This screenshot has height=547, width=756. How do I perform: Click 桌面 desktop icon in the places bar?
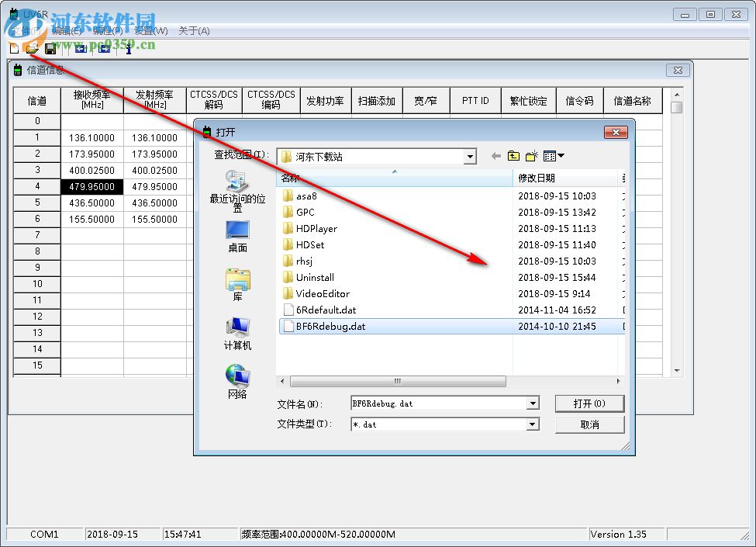coord(237,237)
